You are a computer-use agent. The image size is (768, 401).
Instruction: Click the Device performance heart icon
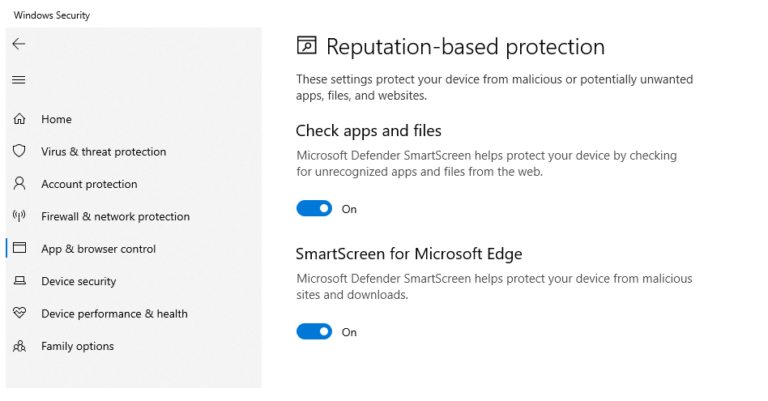point(19,312)
